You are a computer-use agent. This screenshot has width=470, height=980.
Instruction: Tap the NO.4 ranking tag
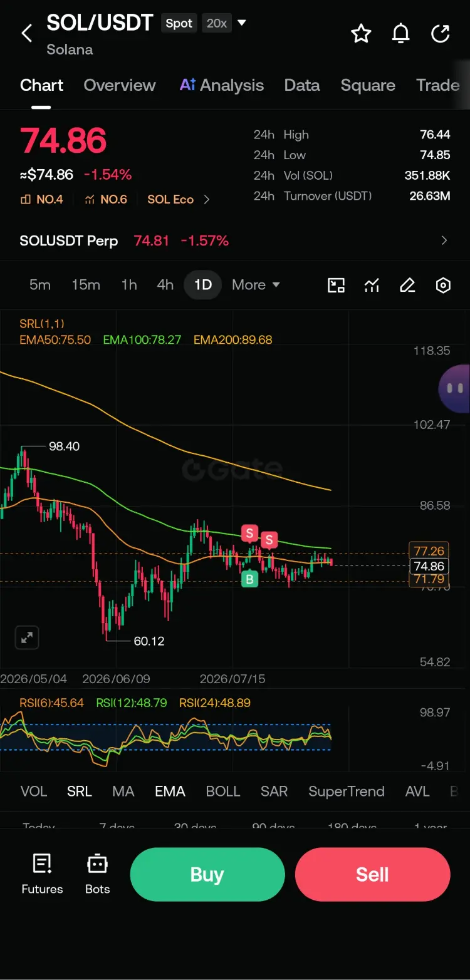(x=42, y=200)
